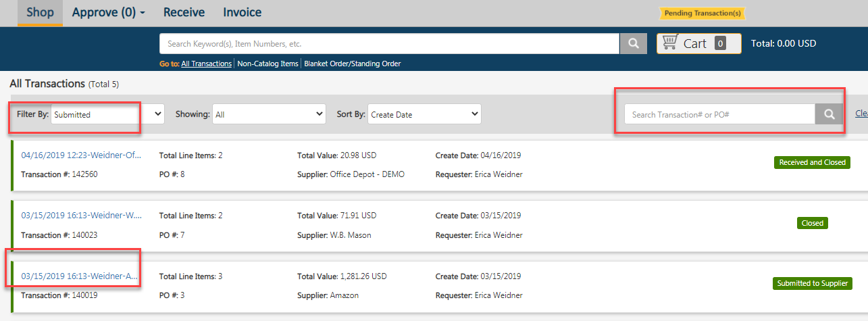Click the transaction search magnifier button

point(829,114)
